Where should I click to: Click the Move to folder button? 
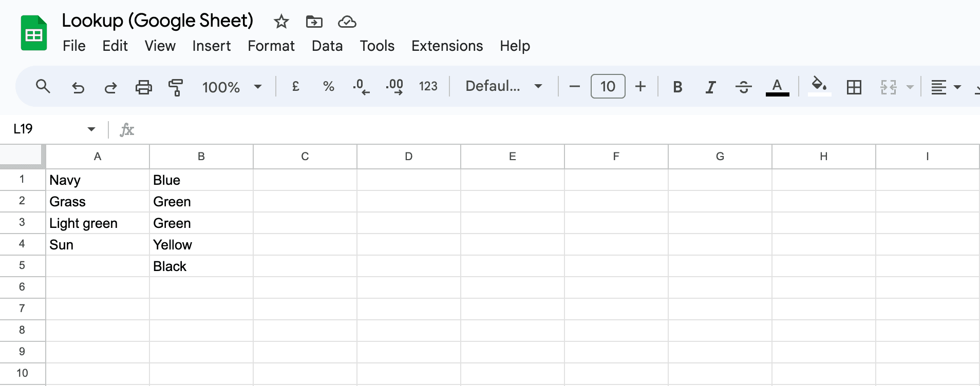click(x=314, y=22)
